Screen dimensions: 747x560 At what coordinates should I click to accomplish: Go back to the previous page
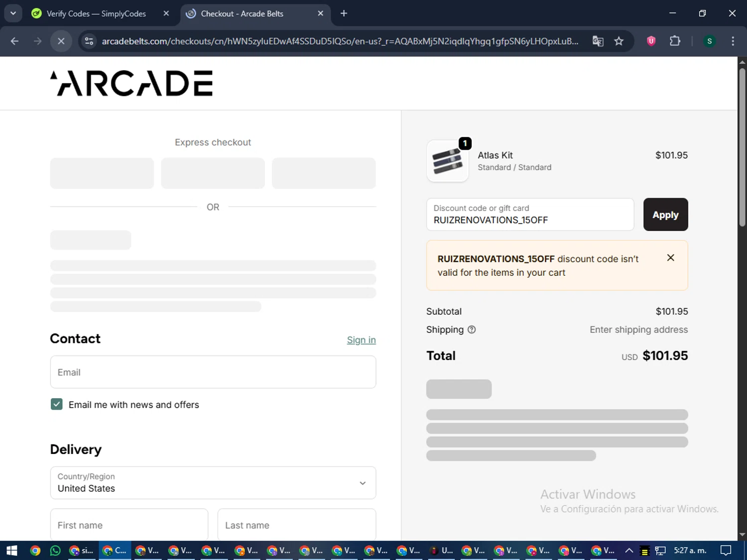(x=14, y=41)
